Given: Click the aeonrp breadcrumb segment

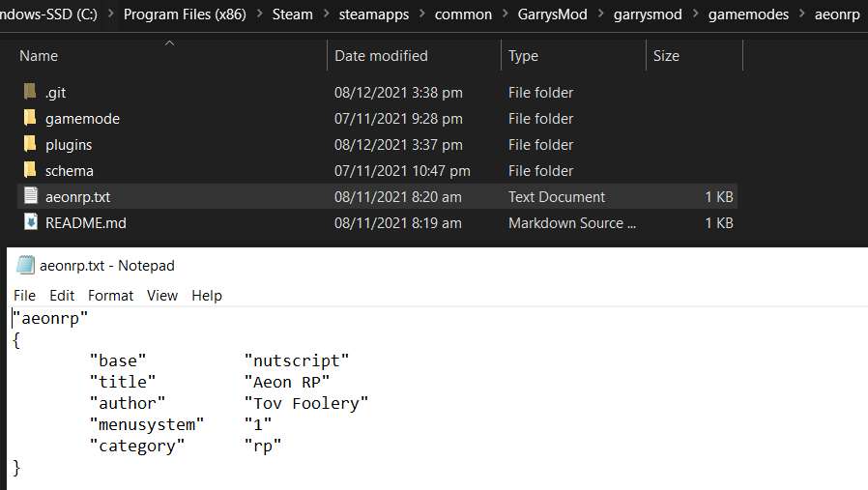Looking at the screenshot, I should pos(837,14).
